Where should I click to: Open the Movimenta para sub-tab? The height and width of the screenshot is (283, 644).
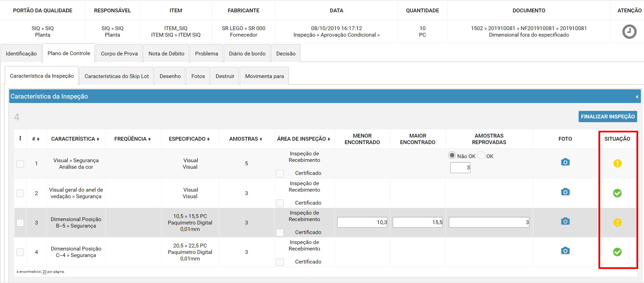click(265, 76)
